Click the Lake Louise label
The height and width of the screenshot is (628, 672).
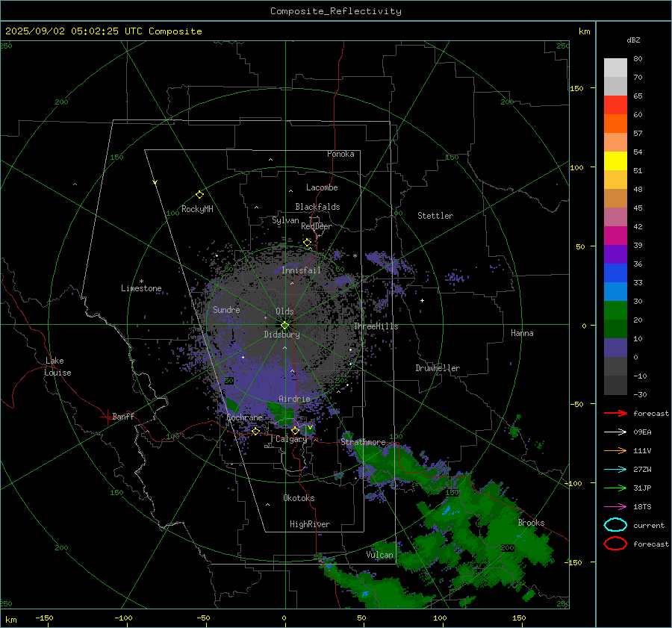[x=57, y=367]
